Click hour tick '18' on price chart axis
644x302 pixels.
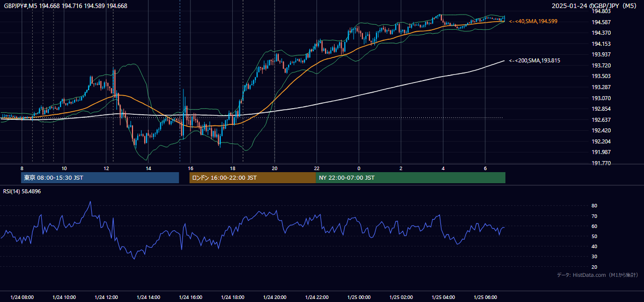tap(232, 168)
